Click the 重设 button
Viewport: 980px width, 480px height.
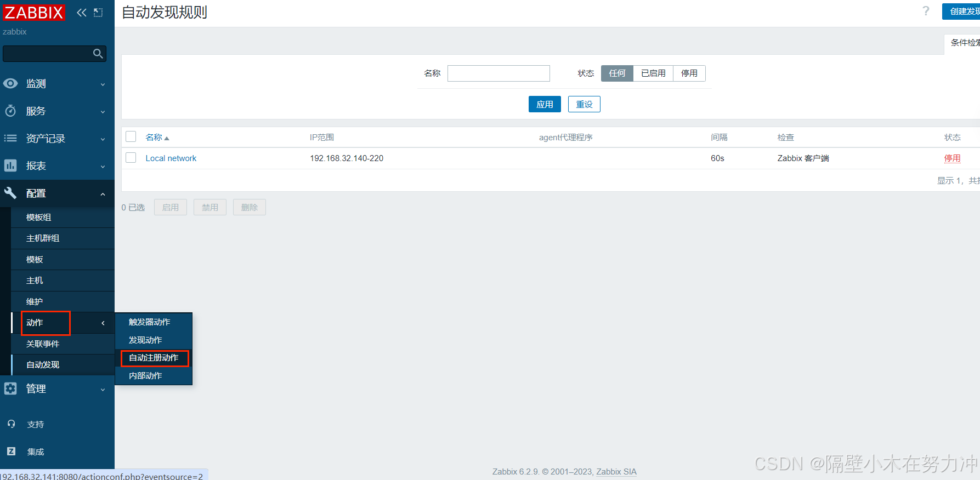[584, 104]
